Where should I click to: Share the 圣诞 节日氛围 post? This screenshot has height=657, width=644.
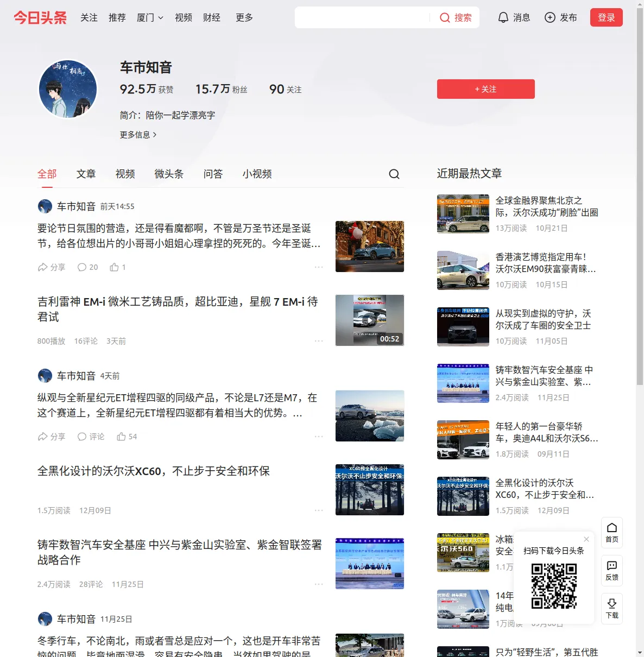pos(51,267)
